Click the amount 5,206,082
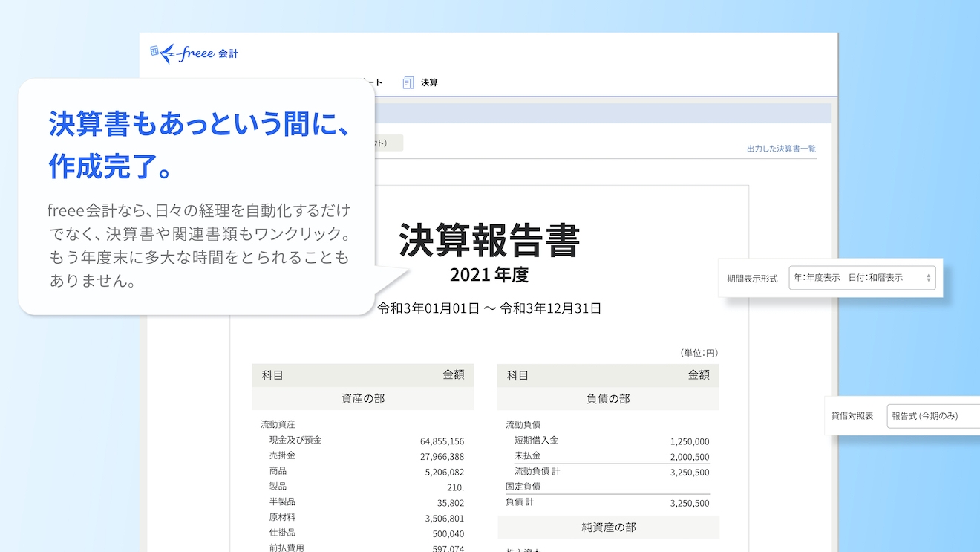 (x=445, y=473)
